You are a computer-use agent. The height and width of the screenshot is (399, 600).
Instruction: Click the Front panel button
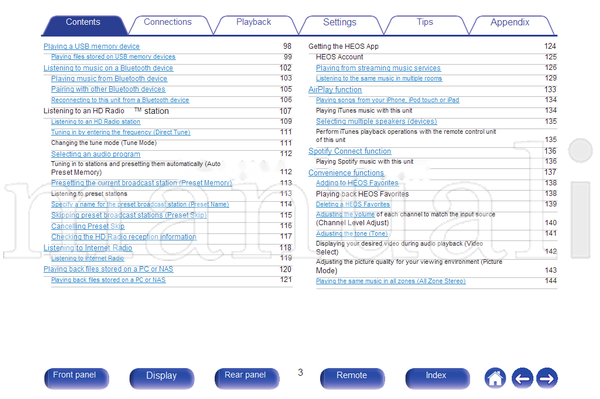tap(76, 378)
